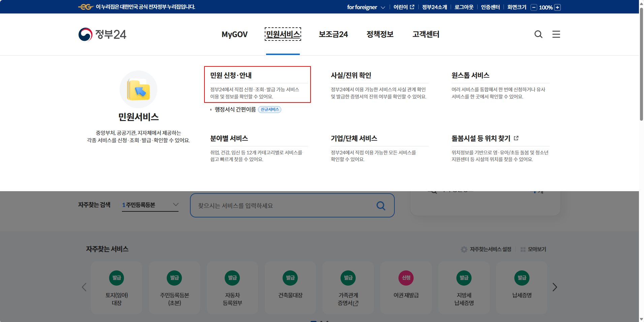Open 분야별 서비스 heading
644x322 pixels.
229,138
